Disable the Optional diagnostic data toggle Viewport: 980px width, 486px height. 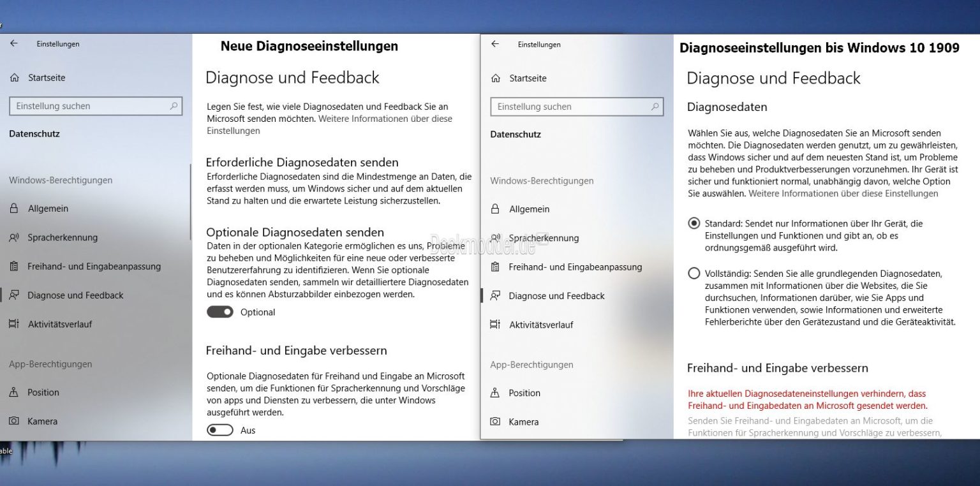click(220, 312)
